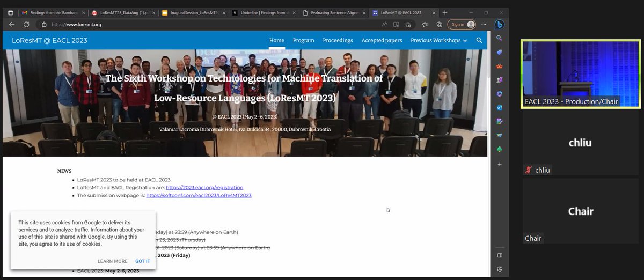644x280 pixels.
Task: Open the Image Creator icon in sidebar
Action: (500, 122)
